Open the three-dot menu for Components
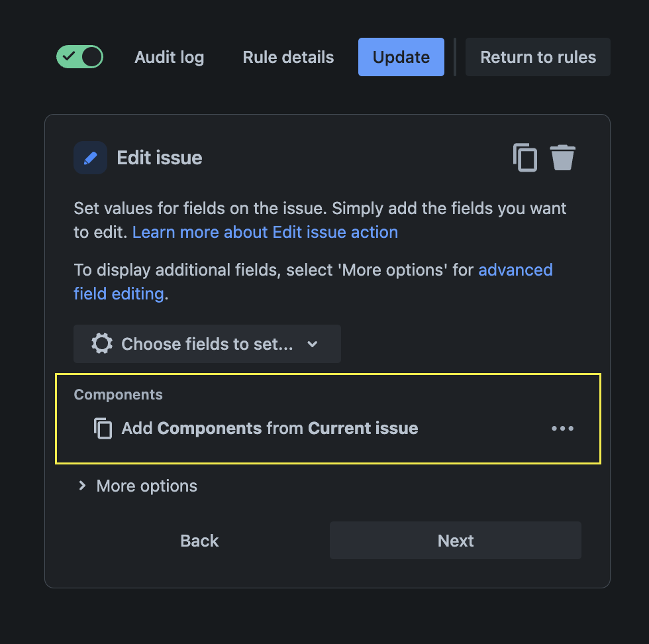 pyautogui.click(x=562, y=428)
